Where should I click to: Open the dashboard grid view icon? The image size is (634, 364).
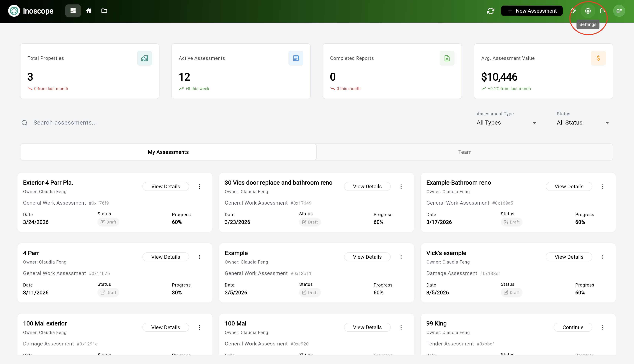[73, 11]
